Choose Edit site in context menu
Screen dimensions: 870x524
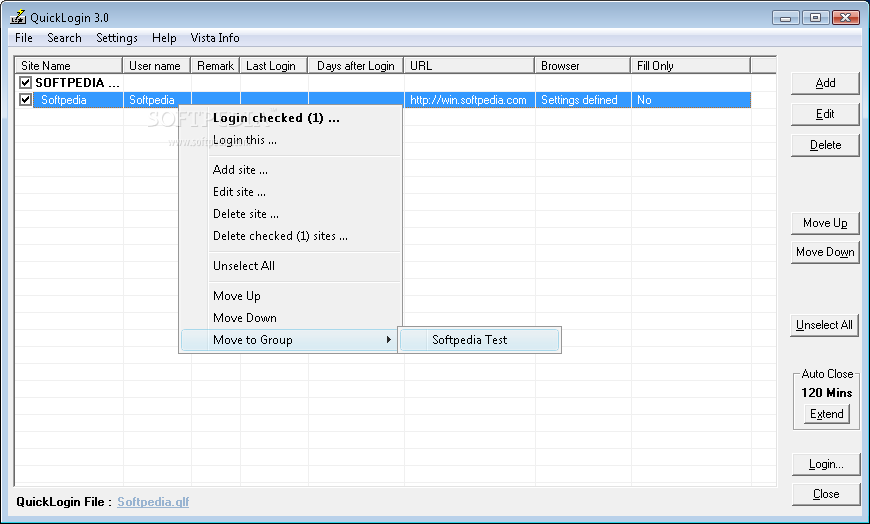290,192
